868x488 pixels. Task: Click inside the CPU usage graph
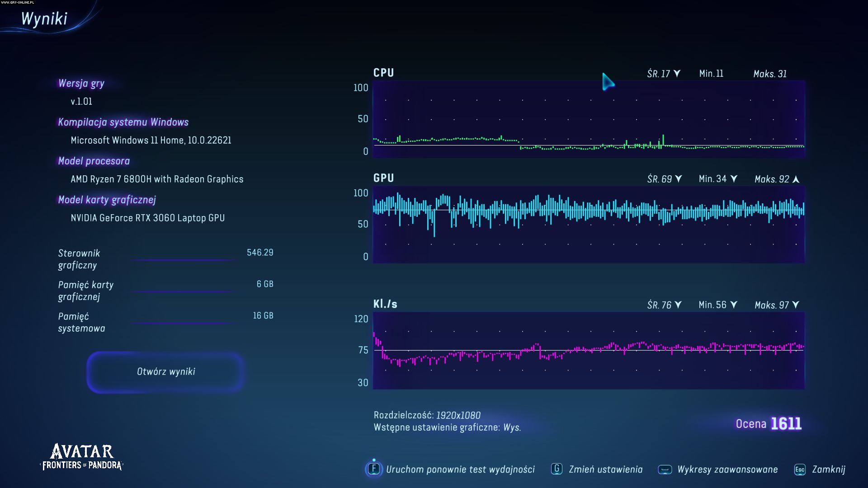[588, 119]
